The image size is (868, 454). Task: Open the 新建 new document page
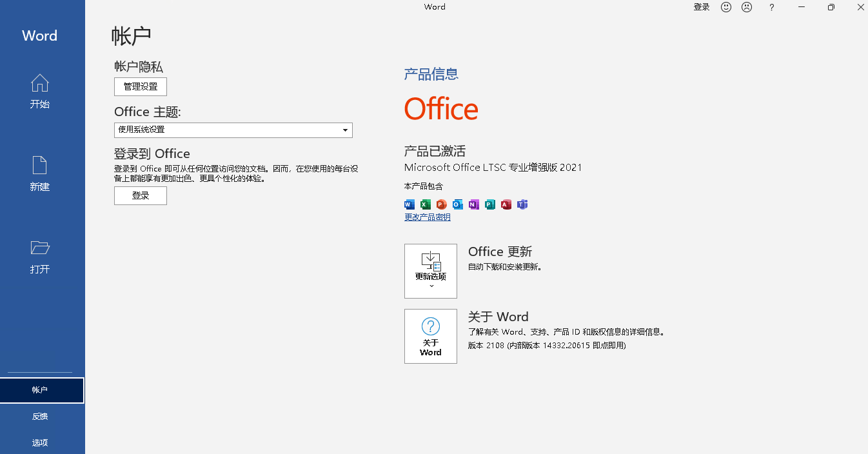tap(40, 174)
